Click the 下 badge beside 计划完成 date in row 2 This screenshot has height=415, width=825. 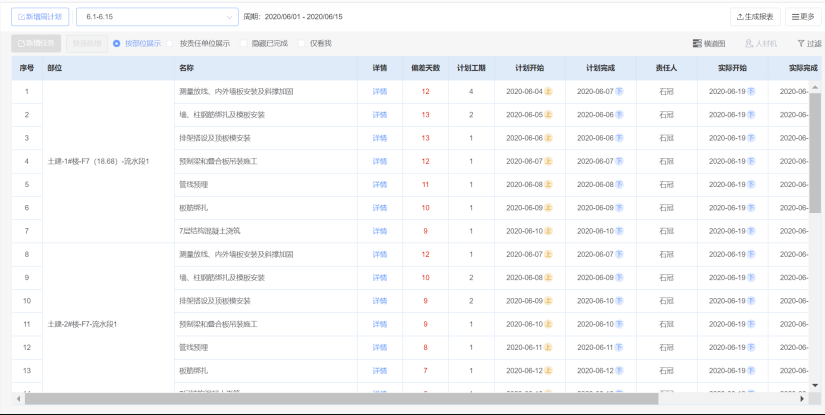(x=619, y=115)
